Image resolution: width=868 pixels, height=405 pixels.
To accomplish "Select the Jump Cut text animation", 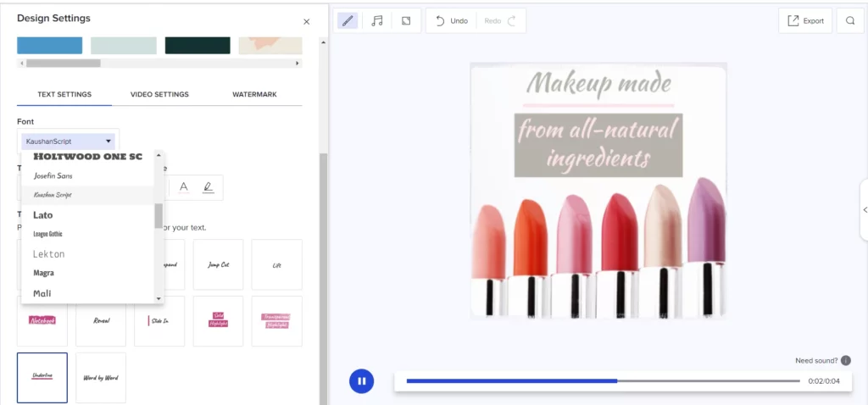I will (x=218, y=264).
